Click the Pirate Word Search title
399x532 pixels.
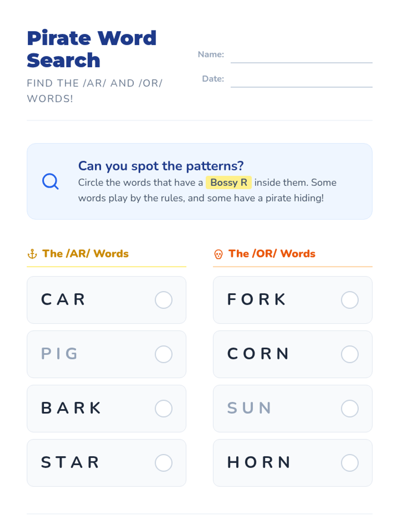(x=92, y=49)
